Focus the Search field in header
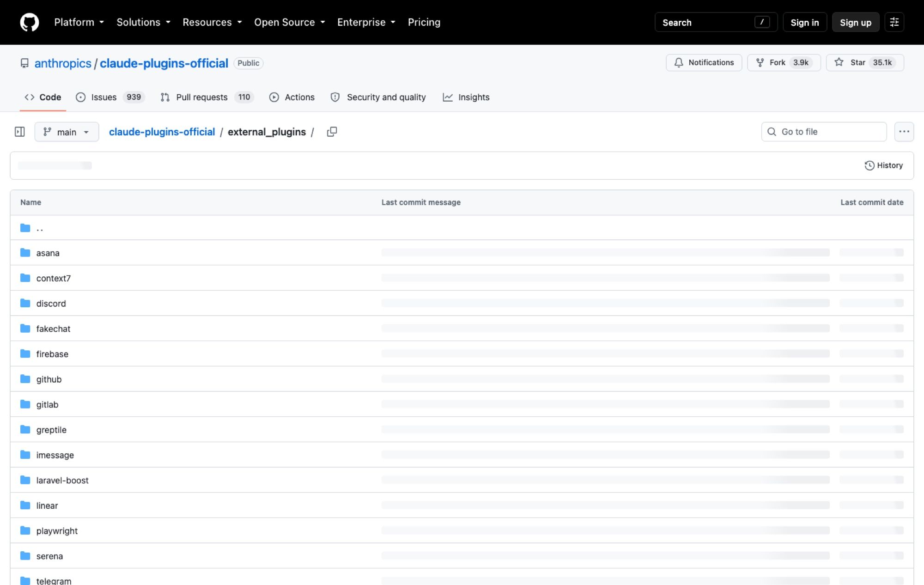The image size is (924, 585). click(x=716, y=22)
